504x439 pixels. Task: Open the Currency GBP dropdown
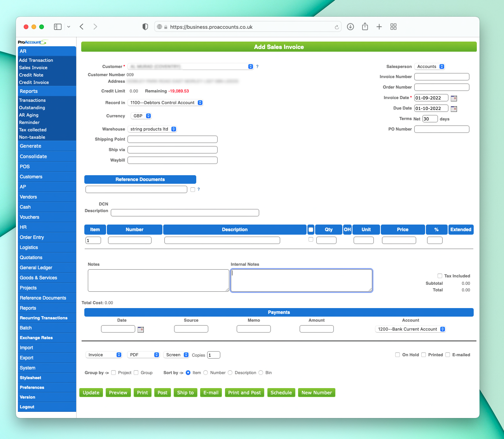click(141, 116)
